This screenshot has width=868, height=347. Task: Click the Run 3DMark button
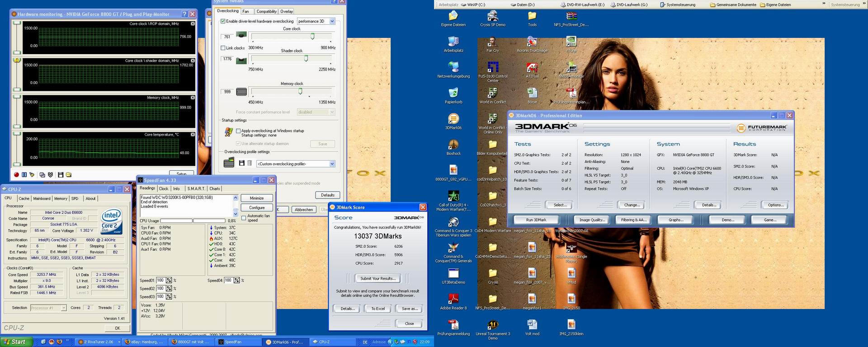pos(536,220)
